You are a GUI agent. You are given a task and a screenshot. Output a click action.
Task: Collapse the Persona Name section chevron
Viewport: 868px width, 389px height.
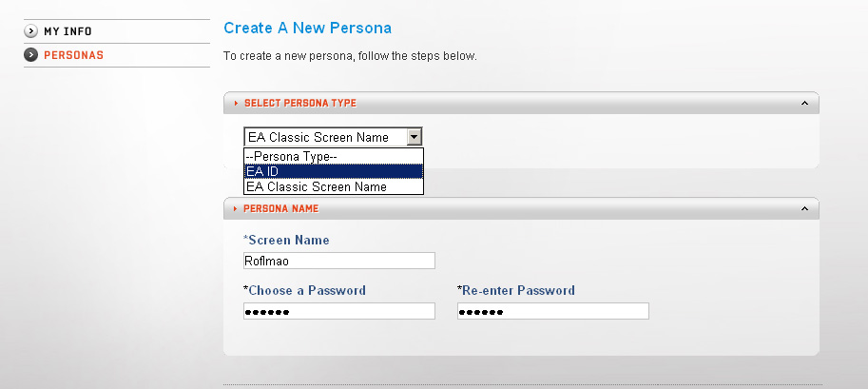804,208
